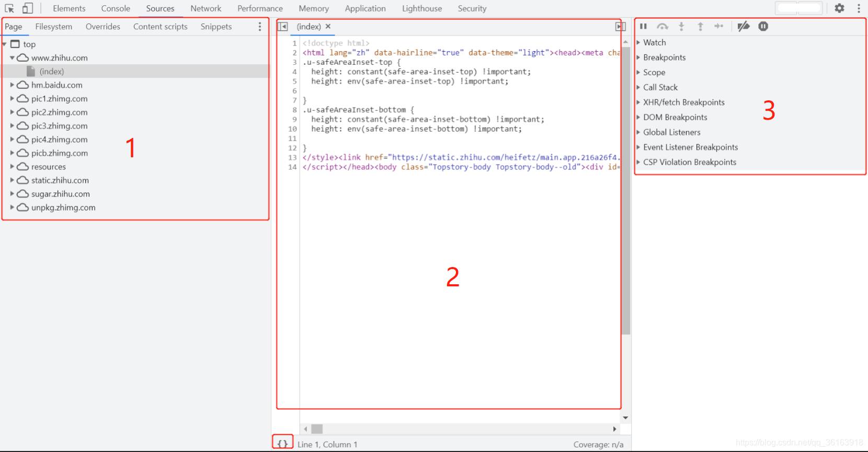Viewport: 868px width, 452px height.
Task: Expand the pic1.zhimg.com domain
Action: [12, 98]
